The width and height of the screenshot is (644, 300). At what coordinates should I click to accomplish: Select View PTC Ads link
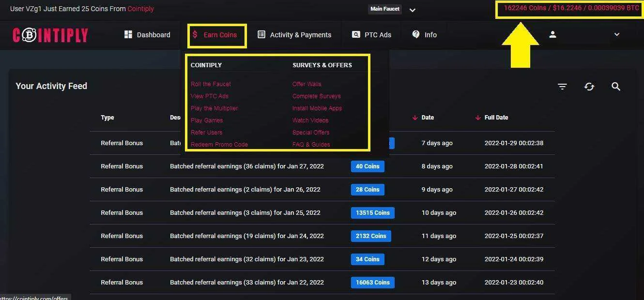210,96
